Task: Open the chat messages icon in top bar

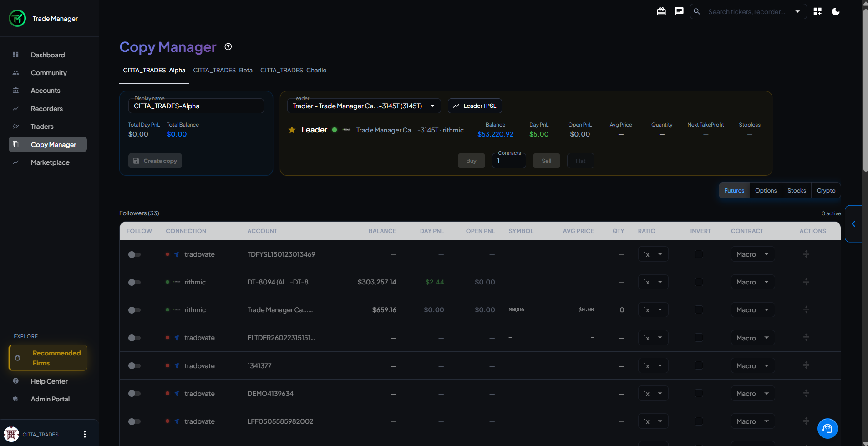Action: pos(679,11)
